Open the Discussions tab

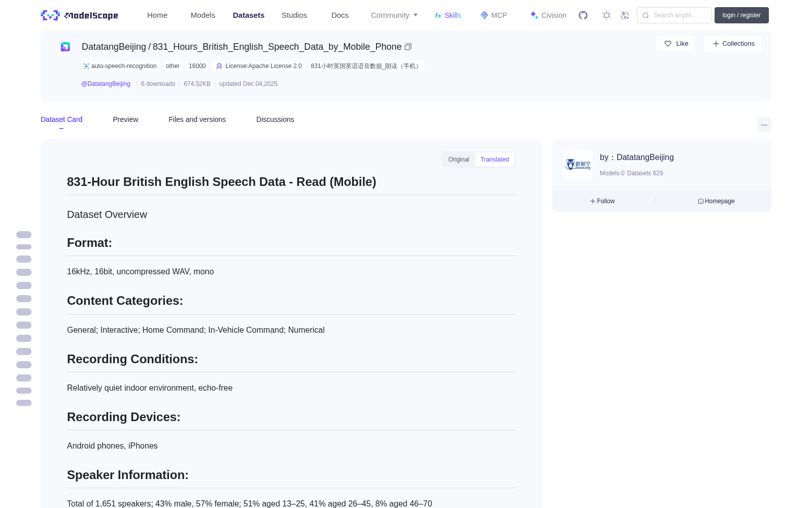tap(275, 119)
